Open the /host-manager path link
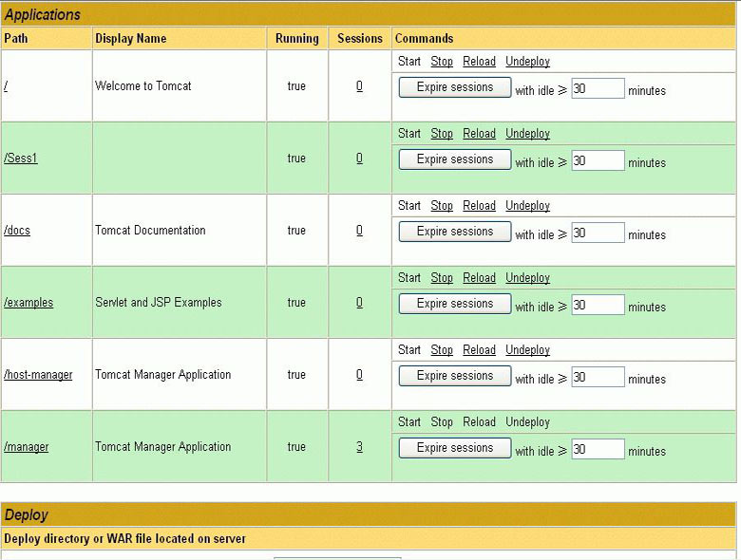 point(38,375)
